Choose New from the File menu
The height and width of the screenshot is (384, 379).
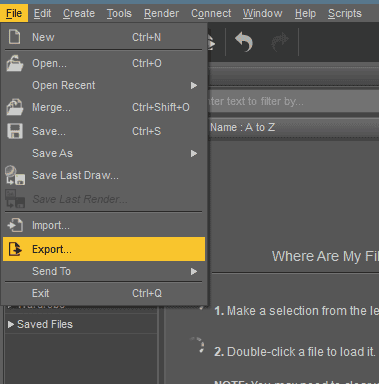(104, 37)
